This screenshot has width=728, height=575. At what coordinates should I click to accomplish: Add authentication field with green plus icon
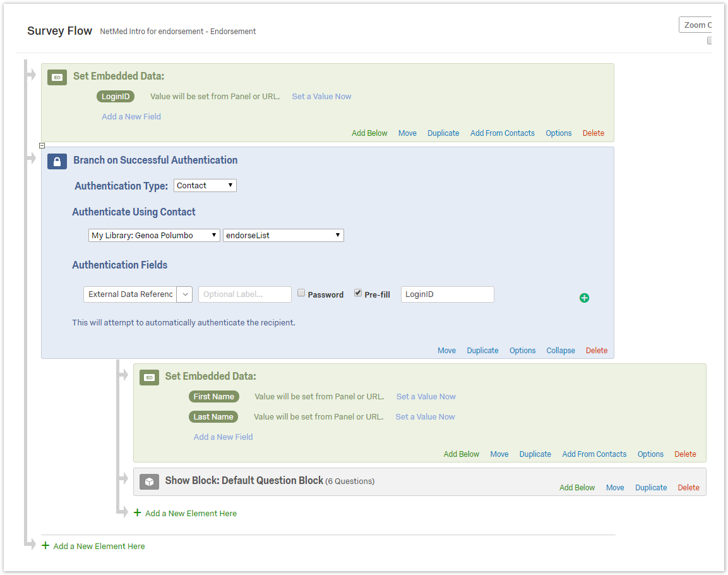pos(584,298)
